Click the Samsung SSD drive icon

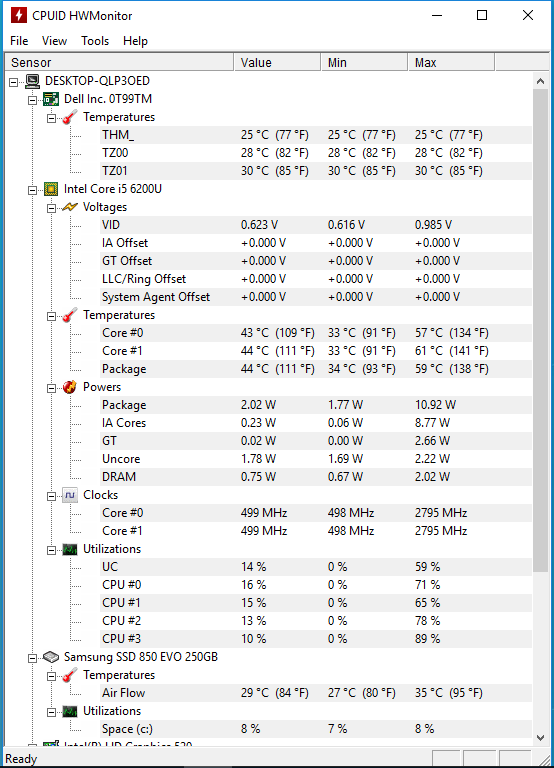pos(51,657)
